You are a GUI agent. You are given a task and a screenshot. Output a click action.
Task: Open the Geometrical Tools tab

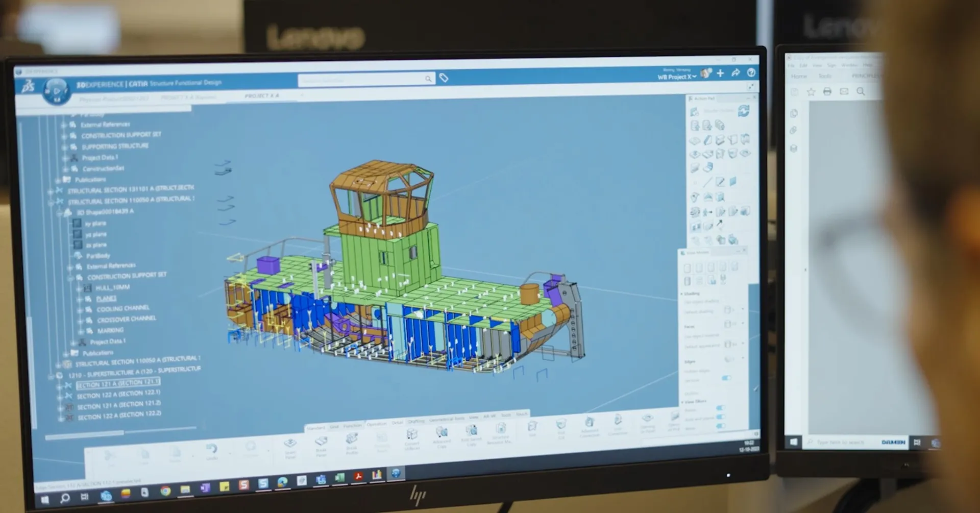447,419
